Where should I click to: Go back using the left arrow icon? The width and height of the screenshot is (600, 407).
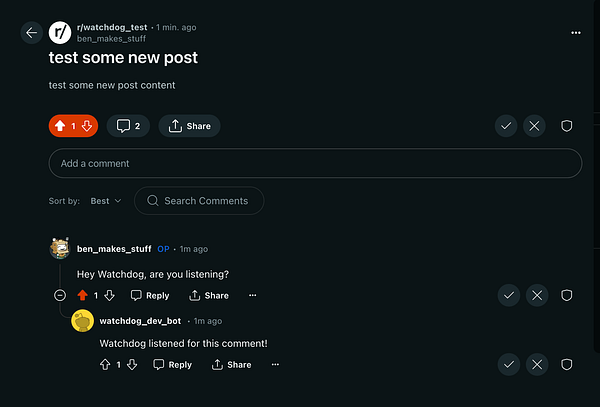[x=31, y=33]
